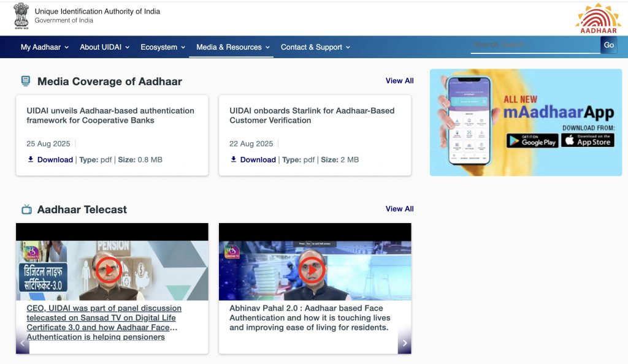Play the Digital Life Certificate 3.0 video
The image size is (628, 364).
pyautogui.click(x=109, y=270)
